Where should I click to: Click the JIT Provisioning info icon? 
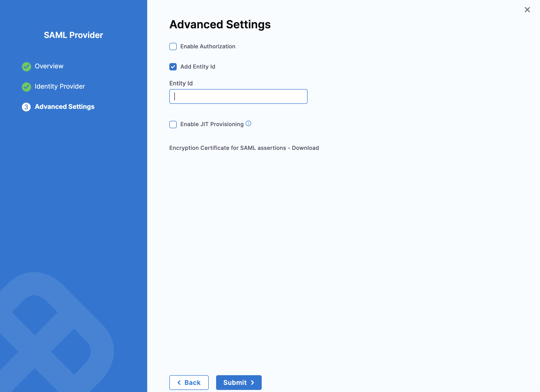[248, 123]
